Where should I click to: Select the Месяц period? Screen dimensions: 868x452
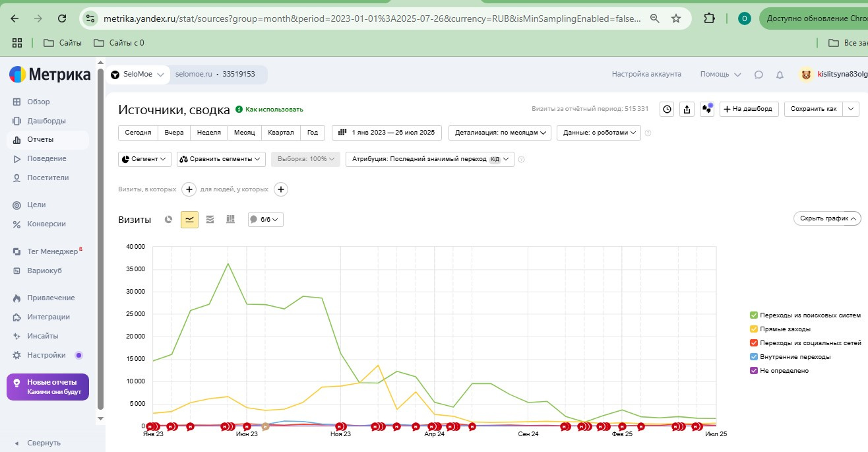[x=245, y=133]
